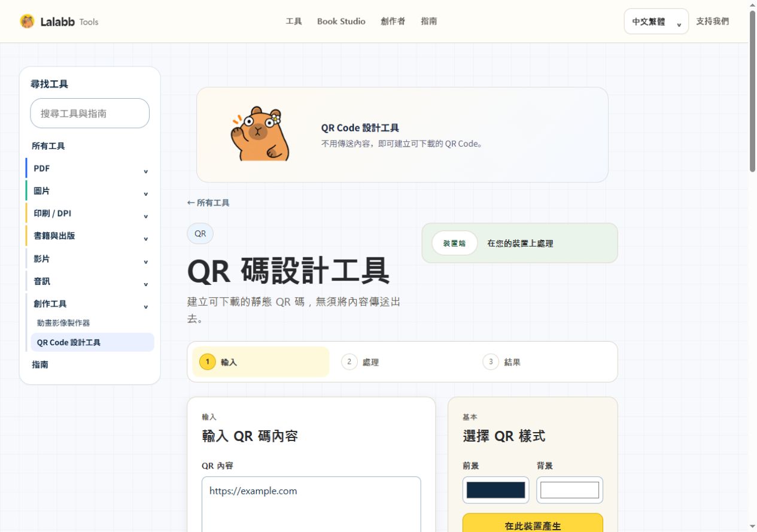
Task: Go to 創作者 in top navigation
Action: [393, 21]
